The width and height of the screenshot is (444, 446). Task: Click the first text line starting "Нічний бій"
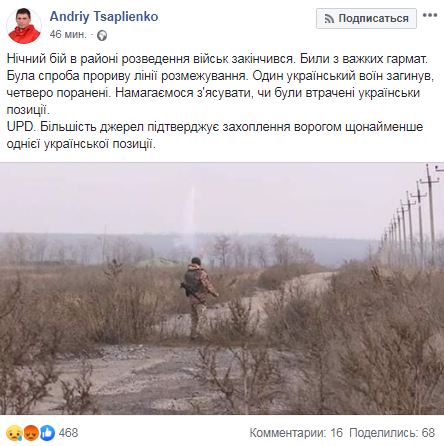[x=217, y=59]
